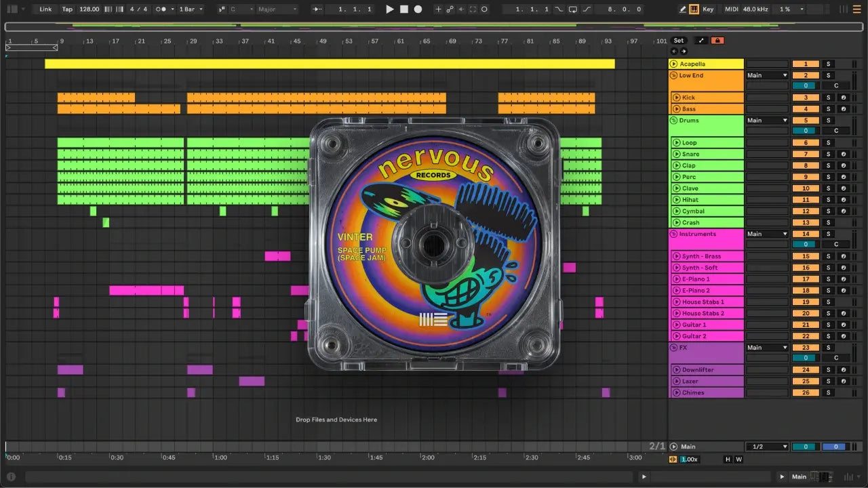
Task: Toggle the metronome in the control bar
Action: coord(161,9)
